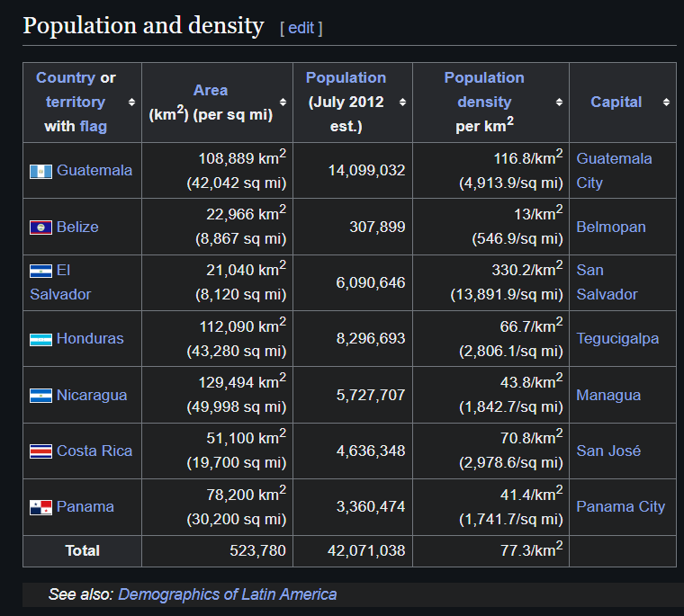684x616 pixels.
Task: Open the San Salvador capital link
Action: pyautogui.click(x=607, y=282)
